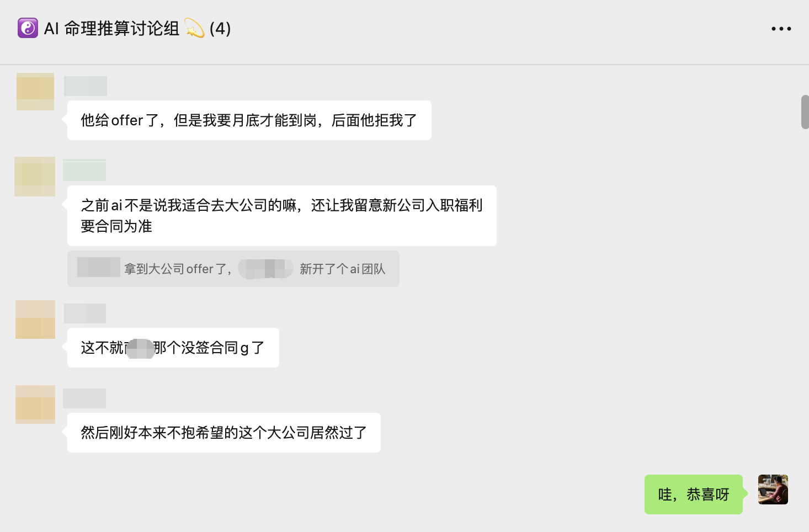Viewport: 809px width, 532px height.
Task: Jump to quoted reply 拿到大公司offer了
Action: coord(233,269)
